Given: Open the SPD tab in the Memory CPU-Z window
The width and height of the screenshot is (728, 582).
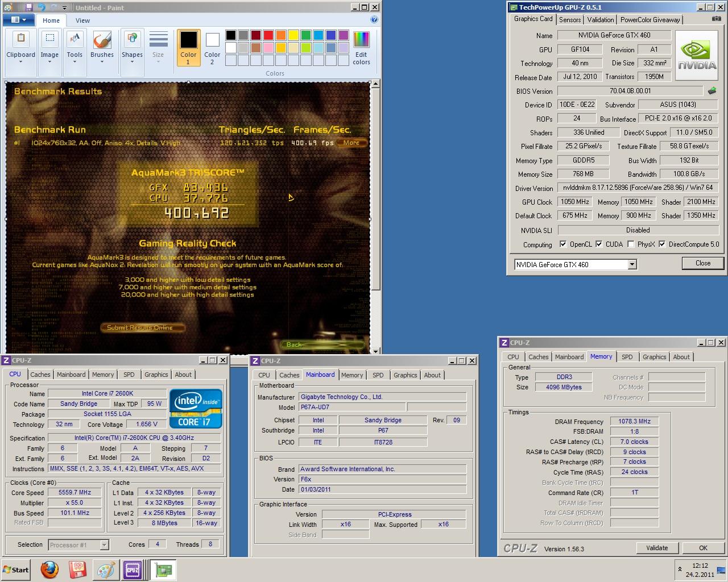Looking at the screenshot, I should point(627,357).
